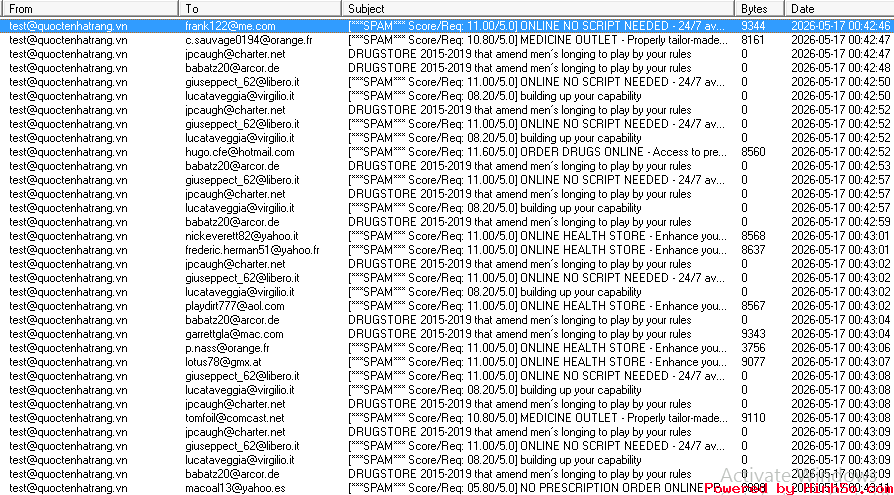
Task: Select recipient playdirt777@aol.com
Action: click(235, 306)
